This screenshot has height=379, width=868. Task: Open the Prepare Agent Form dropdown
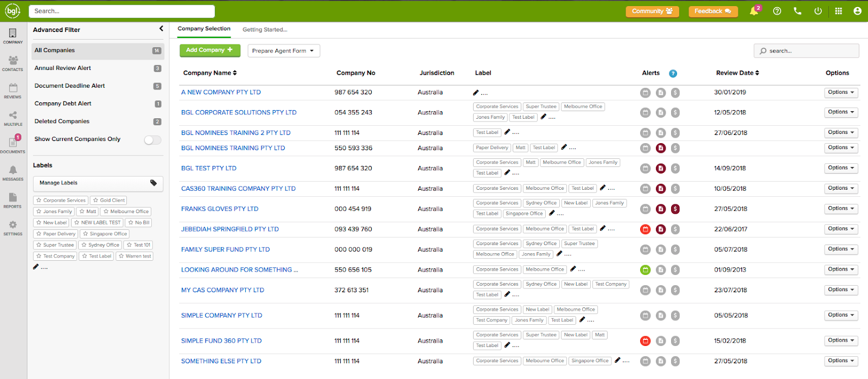tap(283, 51)
